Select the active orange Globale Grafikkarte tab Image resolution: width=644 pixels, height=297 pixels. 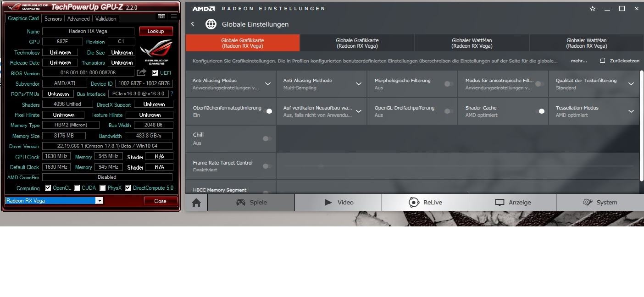tap(243, 43)
